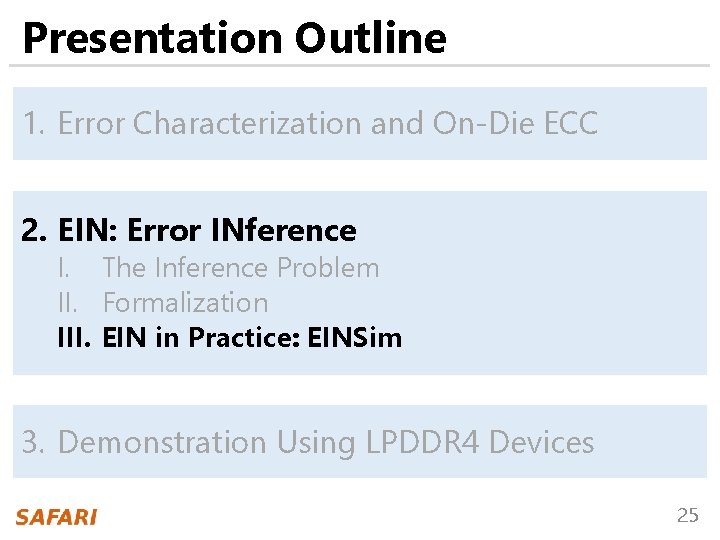The width and height of the screenshot is (720, 540).
Task: Open EIN in Practice: EINSim sub-item
Action: coord(251,337)
